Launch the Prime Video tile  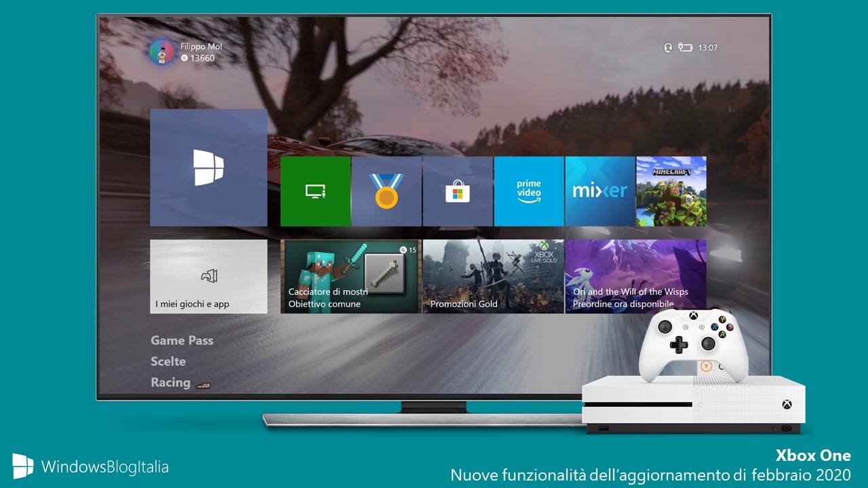[529, 191]
